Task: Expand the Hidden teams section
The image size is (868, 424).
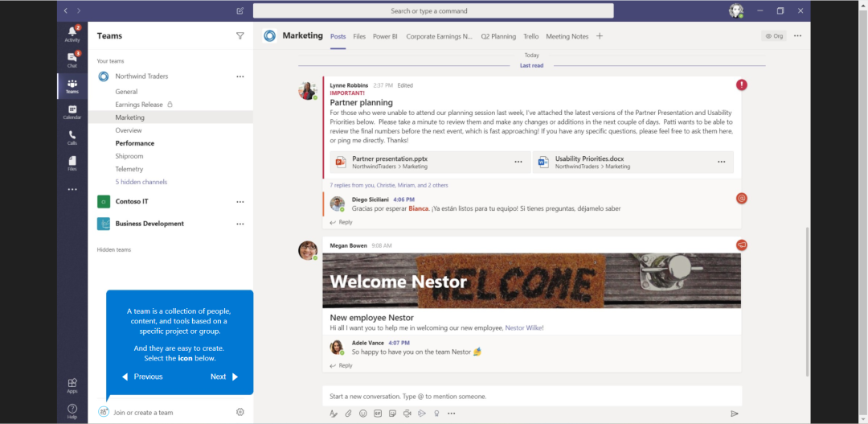Action: tap(114, 249)
